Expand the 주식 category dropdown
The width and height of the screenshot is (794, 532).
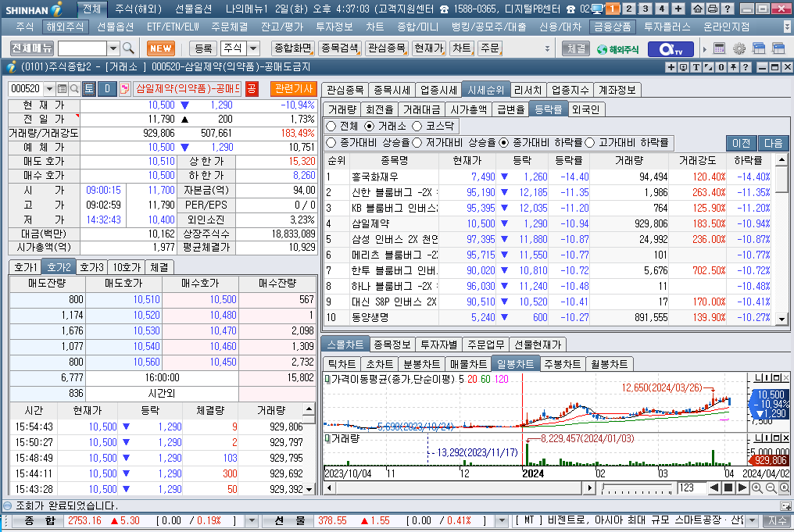pos(253,48)
